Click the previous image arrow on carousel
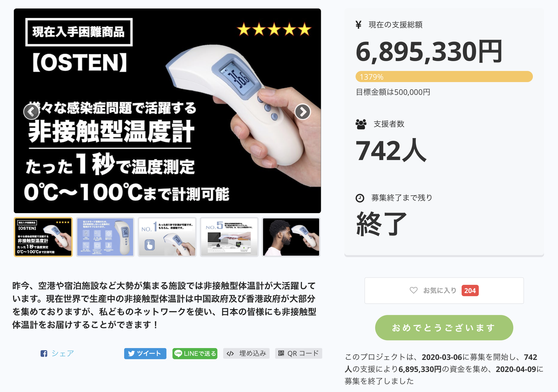Screen dimensions: 558x392 [31, 112]
